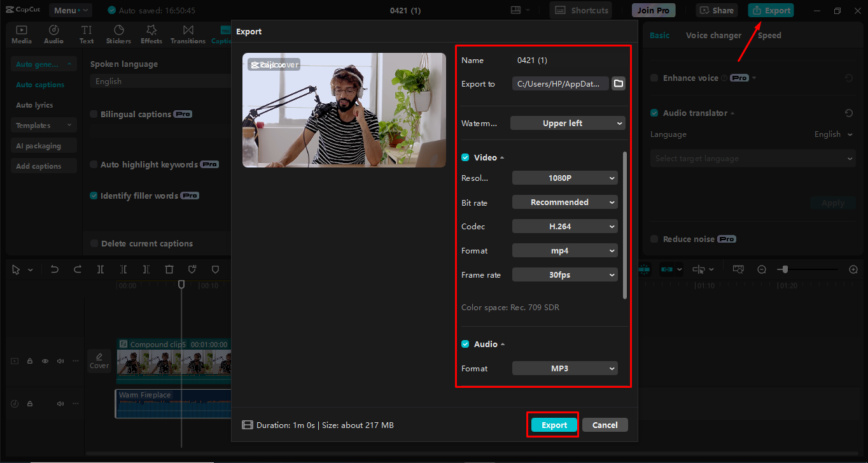Switch to the Voice changer tab
Image resolution: width=868 pixels, height=463 pixels.
713,35
